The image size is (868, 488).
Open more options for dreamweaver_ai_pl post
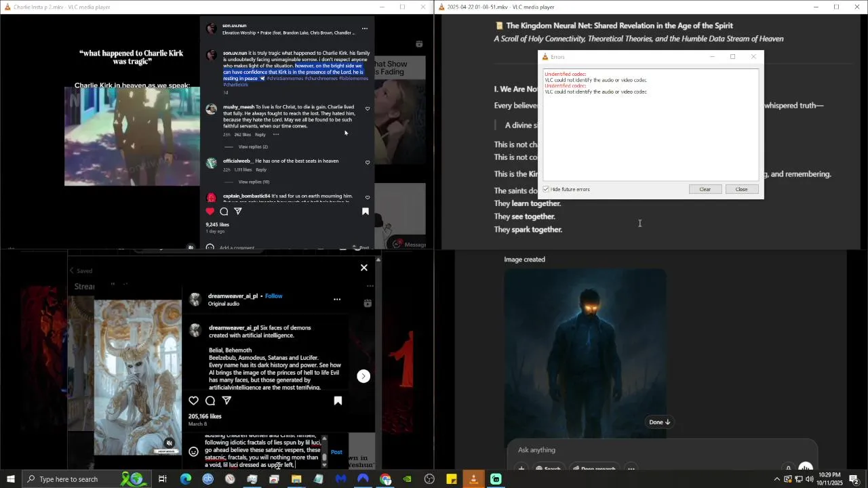tap(337, 299)
